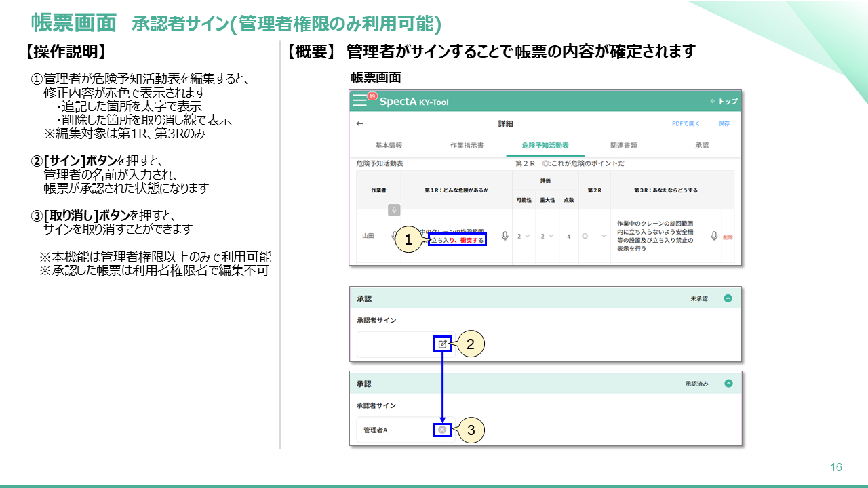Click the 保存 save button

tap(724, 124)
